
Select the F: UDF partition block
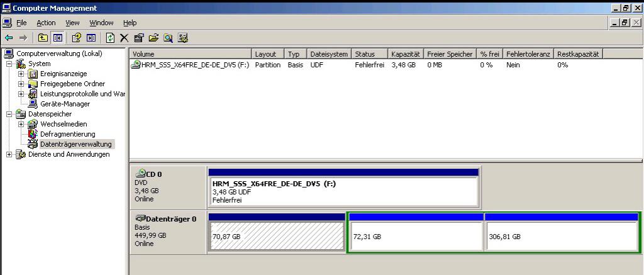(x=343, y=188)
